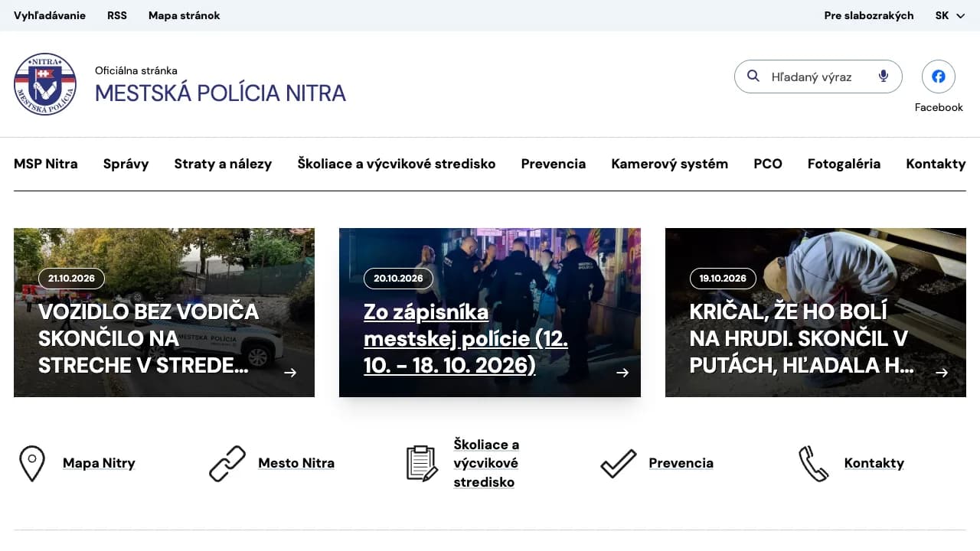Screen dimensions: 980x551
Task: Open article Zo zápisníka mestskej polície
Action: (466, 338)
